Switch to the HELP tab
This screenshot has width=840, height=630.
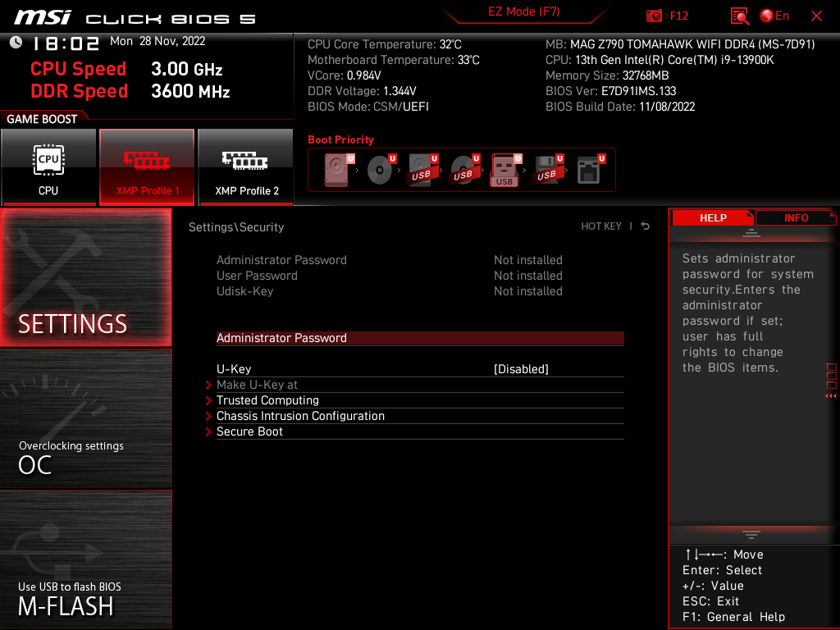713,218
